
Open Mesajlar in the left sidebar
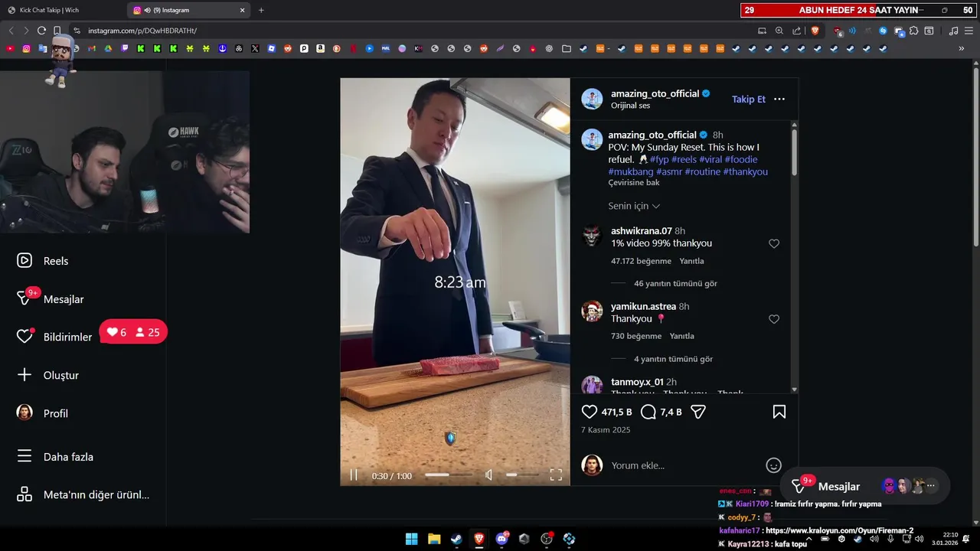coord(51,299)
